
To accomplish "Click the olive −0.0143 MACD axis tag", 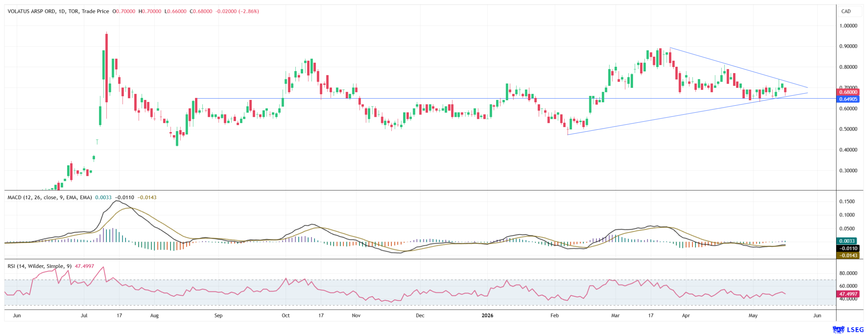I will tap(848, 255).
